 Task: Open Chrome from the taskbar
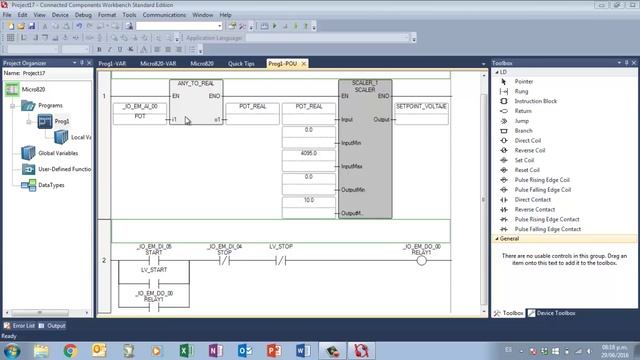click(x=70, y=351)
